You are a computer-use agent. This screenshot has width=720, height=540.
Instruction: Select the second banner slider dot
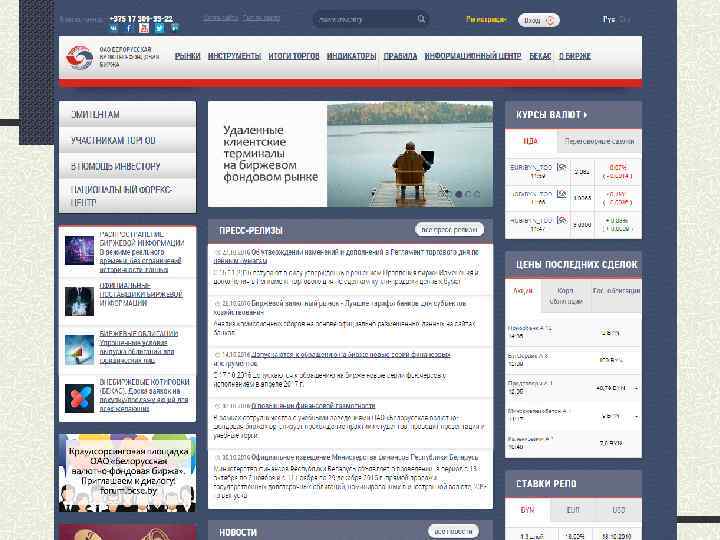click(x=458, y=194)
